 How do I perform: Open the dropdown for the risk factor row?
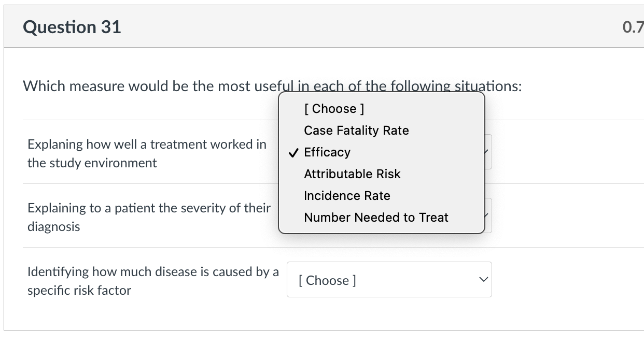(x=389, y=280)
